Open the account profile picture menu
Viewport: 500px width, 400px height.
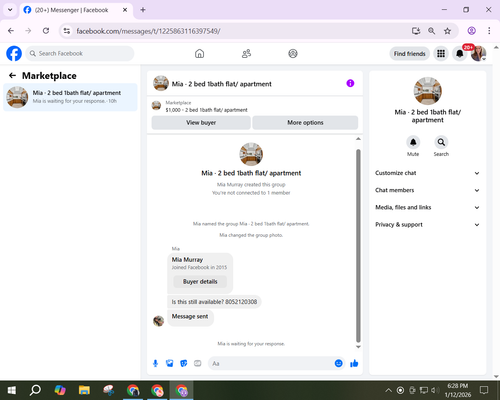click(x=478, y=53)
